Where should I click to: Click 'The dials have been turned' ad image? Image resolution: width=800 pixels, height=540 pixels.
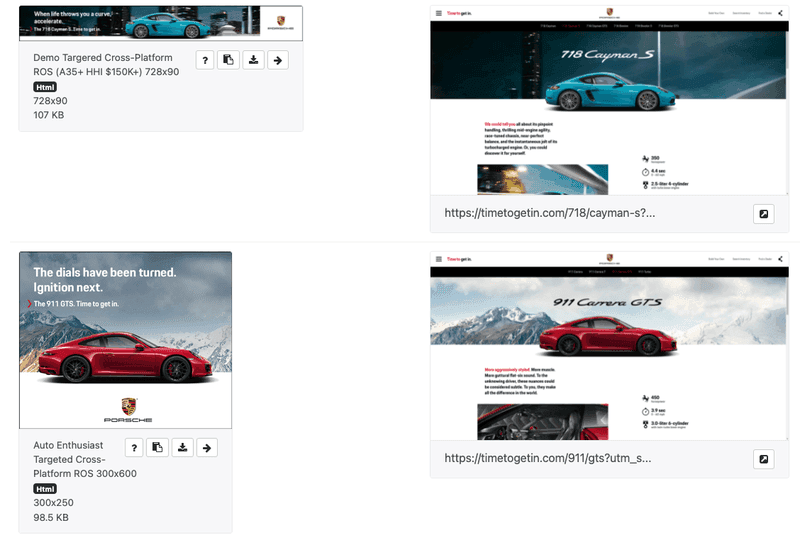(x=126, y=340)
